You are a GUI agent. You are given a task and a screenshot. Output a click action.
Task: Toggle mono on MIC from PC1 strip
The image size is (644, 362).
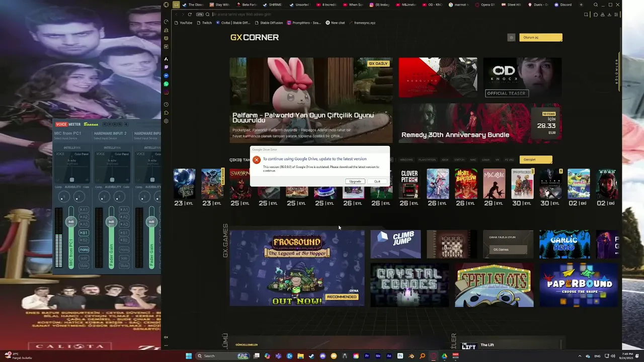[x=84, y=249]
